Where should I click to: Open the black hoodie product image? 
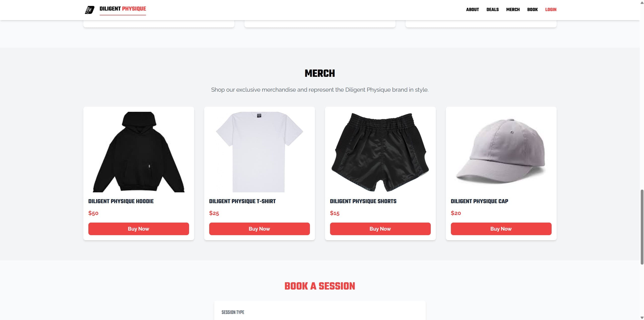[138, 152]
